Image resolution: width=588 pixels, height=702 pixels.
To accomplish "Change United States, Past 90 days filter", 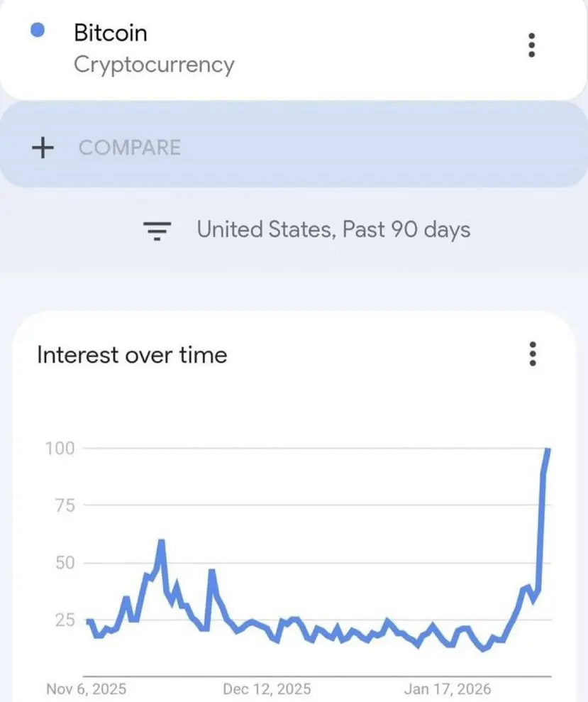I will pyautogui.click(x=333, y=229).
